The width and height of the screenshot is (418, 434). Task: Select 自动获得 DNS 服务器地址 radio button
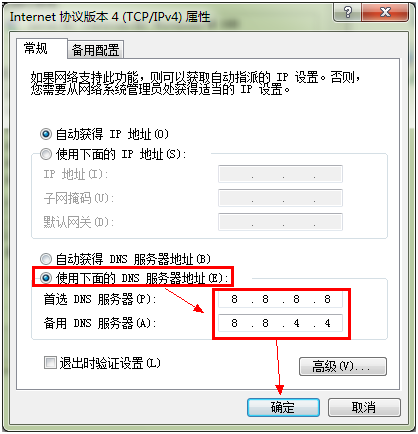46,259
